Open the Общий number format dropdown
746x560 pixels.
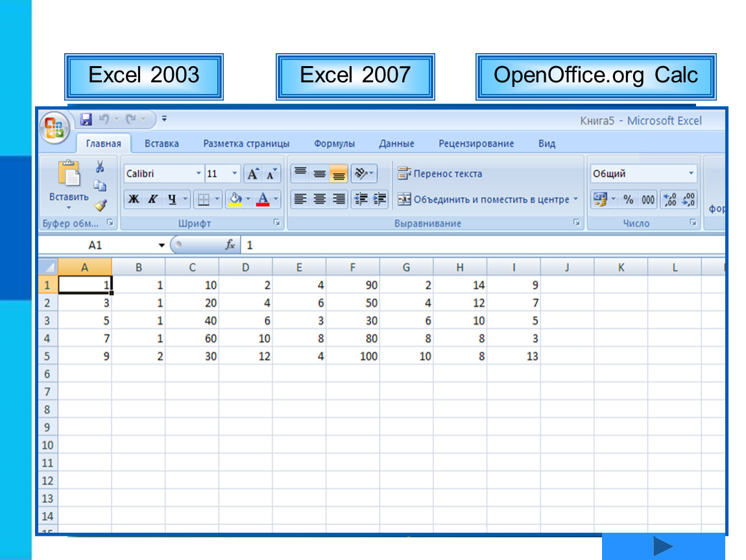(691, 174)
